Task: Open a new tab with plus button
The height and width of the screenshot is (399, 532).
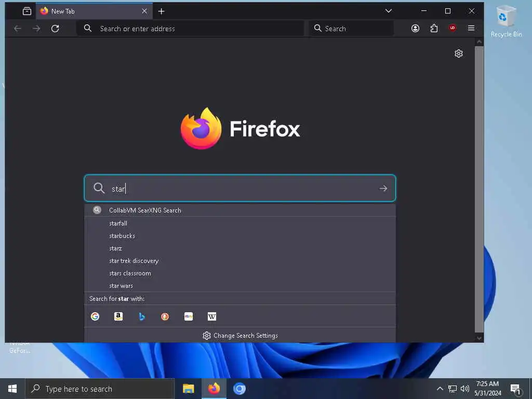Action: (x=162, y=11)
